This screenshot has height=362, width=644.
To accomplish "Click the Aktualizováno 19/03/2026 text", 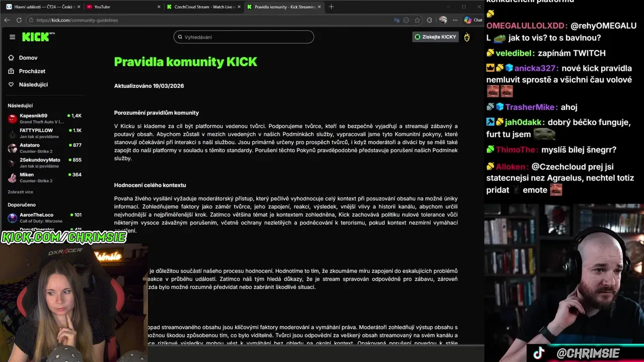I will 149,86.
